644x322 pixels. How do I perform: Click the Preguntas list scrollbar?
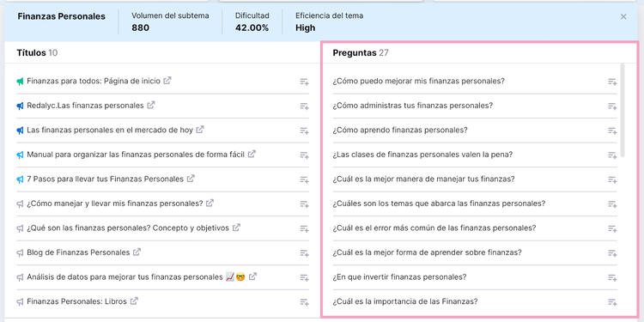pyautogui.click(x=623, y=110)
